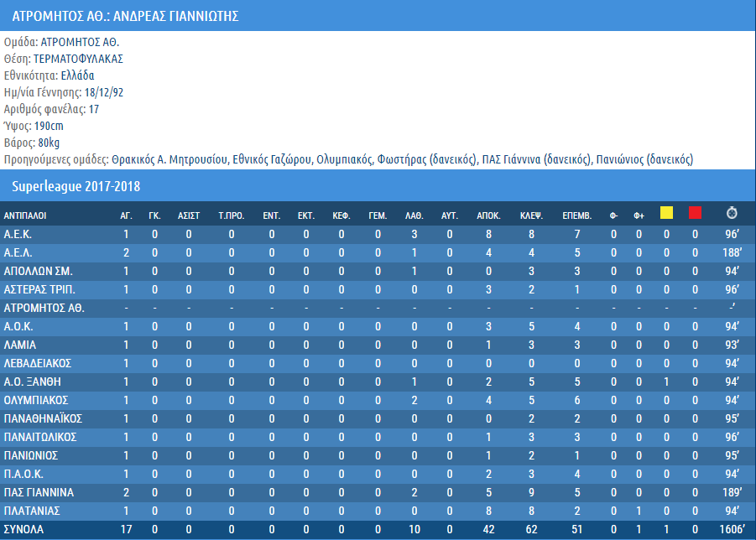Click the ΑΠΟΚ. column header
756x540 pixels.
click(488, 215)
